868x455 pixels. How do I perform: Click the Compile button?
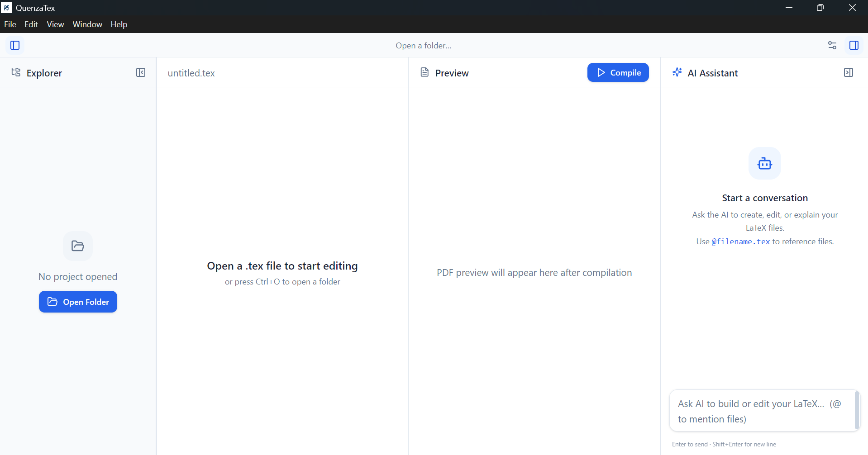click(x=618, y=72)
